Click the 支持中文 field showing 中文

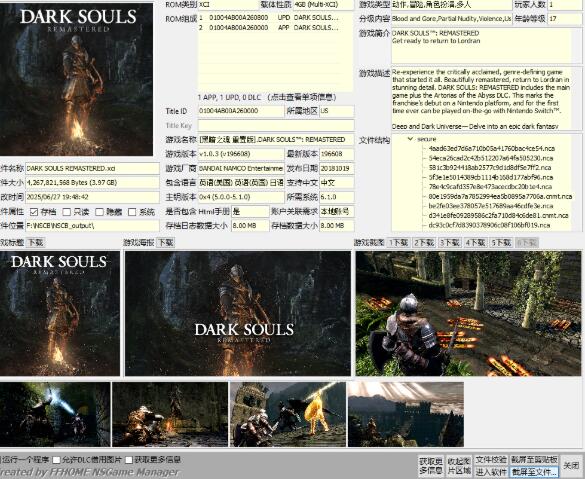337,182
